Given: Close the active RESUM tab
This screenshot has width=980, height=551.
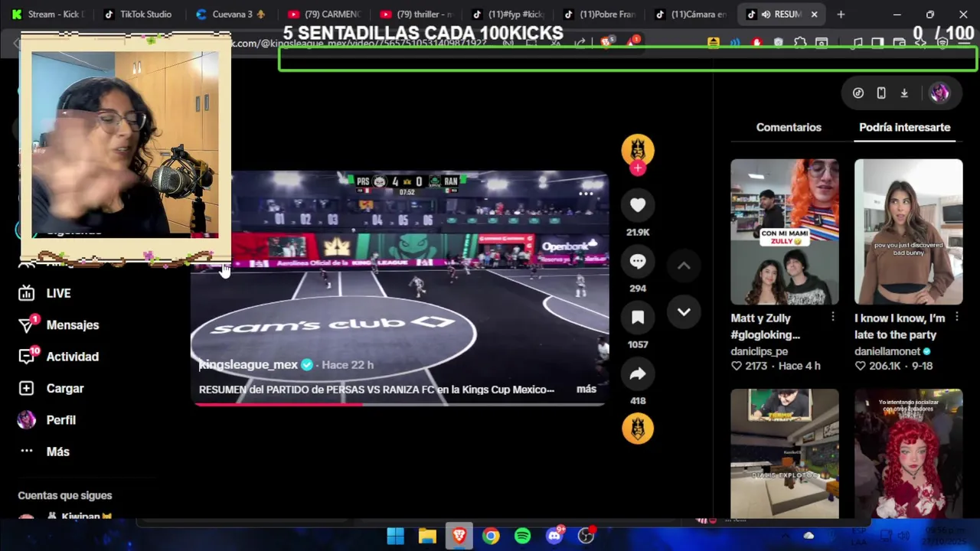Looking at the screenshot, I should (x=814, y=14).
